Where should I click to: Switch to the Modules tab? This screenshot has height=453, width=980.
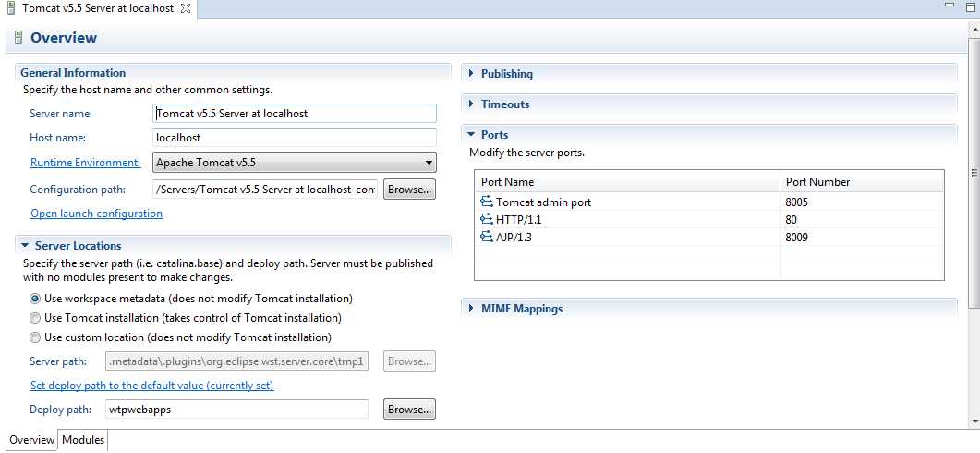pyautogui.click(x=83, y=440)
